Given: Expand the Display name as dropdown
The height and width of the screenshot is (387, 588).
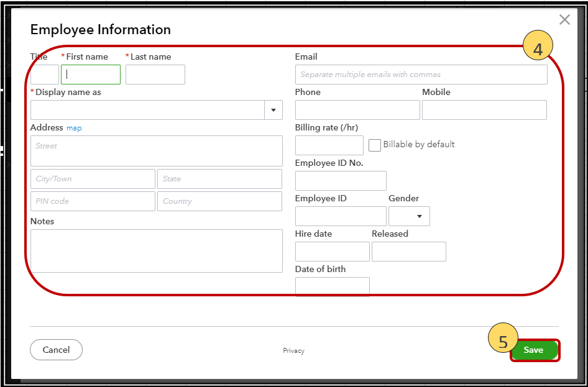Looking at the screenshot, I should (x=273, y=110).
